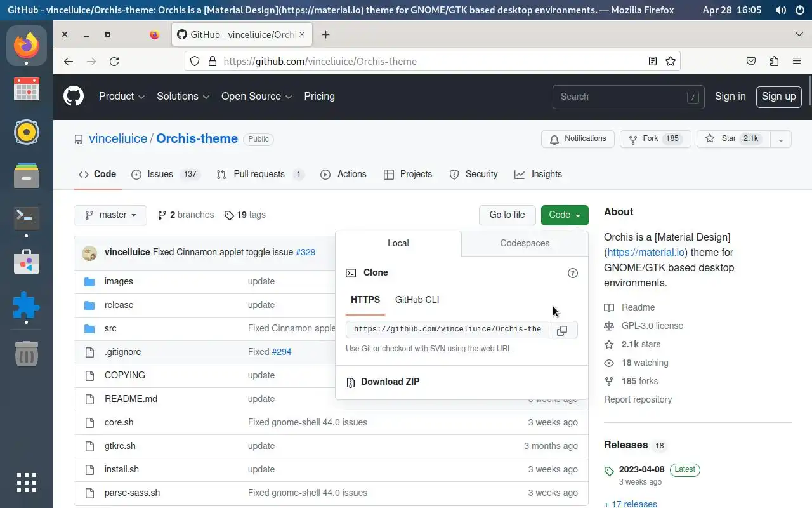Click the Notifications button
Image resolution: width=812 pixels, height=508 pixels.
coord(578,139)
